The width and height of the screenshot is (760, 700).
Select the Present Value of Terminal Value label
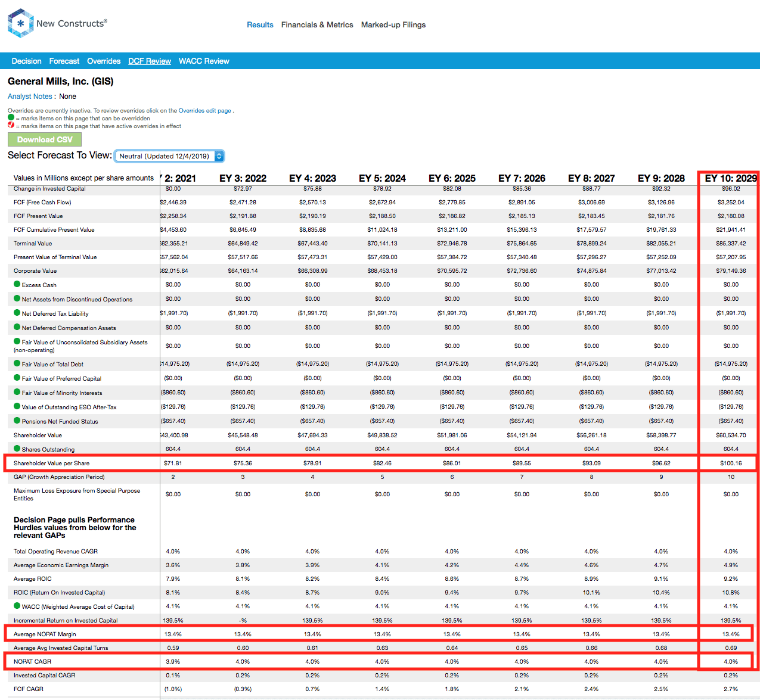tap(55, 257)
